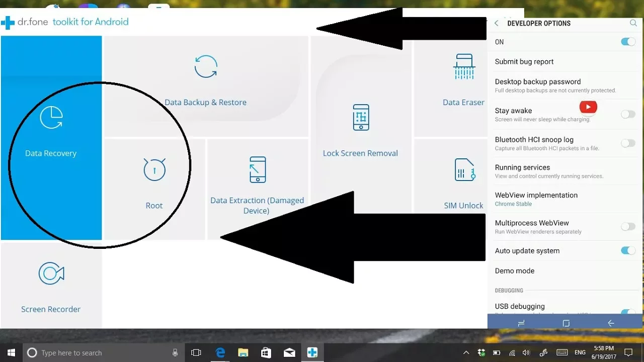The height and width of the screenshot is (362, 644).
Task: Open the SIM Unlock tool
Action: pos(451,189)
